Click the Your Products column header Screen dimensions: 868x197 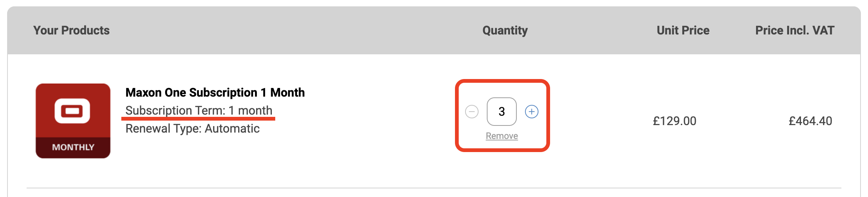pyautogui.click(x=72, y=30)
